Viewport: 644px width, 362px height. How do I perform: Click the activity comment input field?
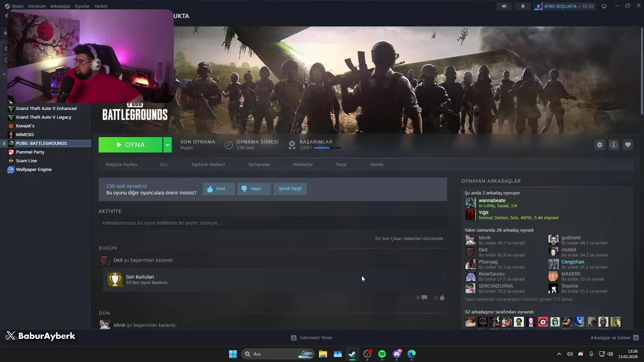273,223
